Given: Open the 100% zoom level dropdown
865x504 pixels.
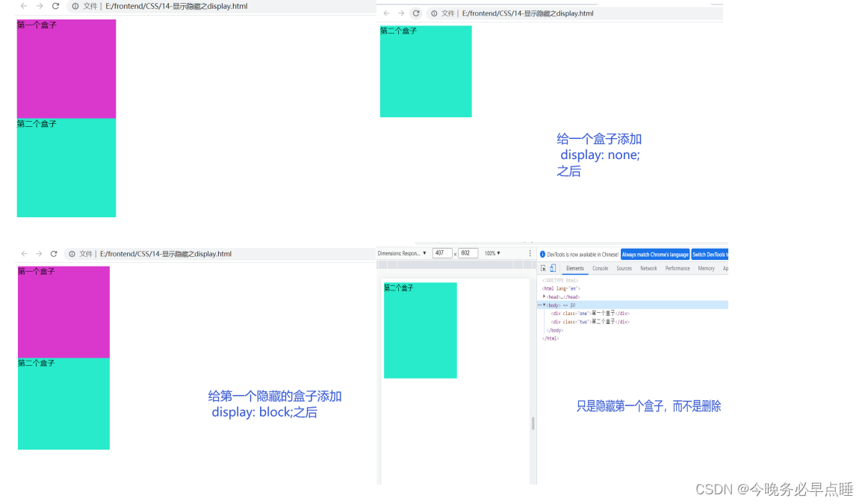Looking at the screenshot, I should click(x=492, y=252).
